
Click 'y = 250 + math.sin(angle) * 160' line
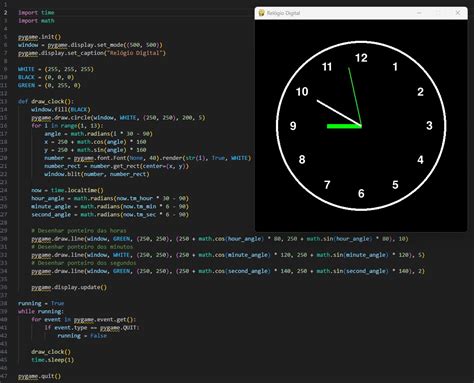(x=95, y=150)
